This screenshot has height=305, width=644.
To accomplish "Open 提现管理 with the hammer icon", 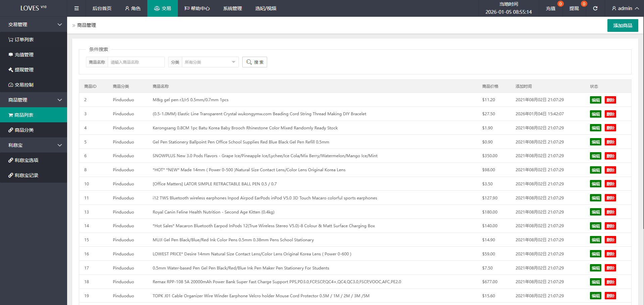I will pyautogui.click(x=21, y=70).
